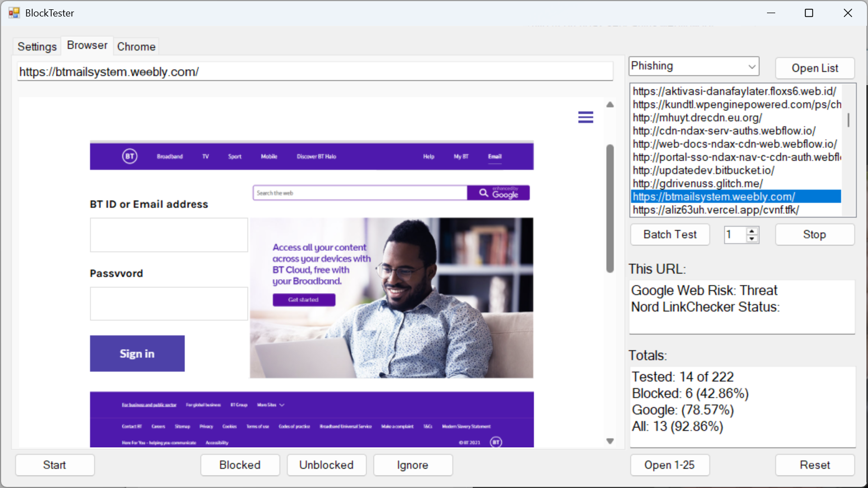Open the Mobile menu on the BT page
868x488 pixels.
tap(269, 156)
